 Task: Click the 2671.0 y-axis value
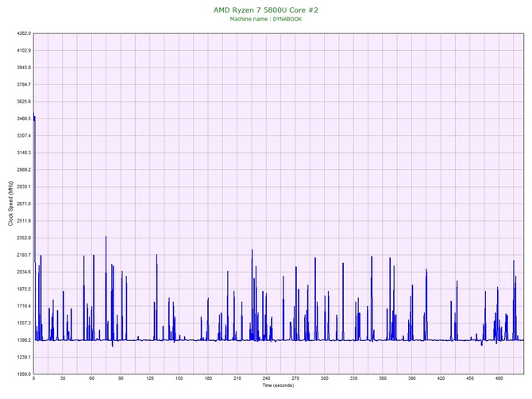click(24, 203)
